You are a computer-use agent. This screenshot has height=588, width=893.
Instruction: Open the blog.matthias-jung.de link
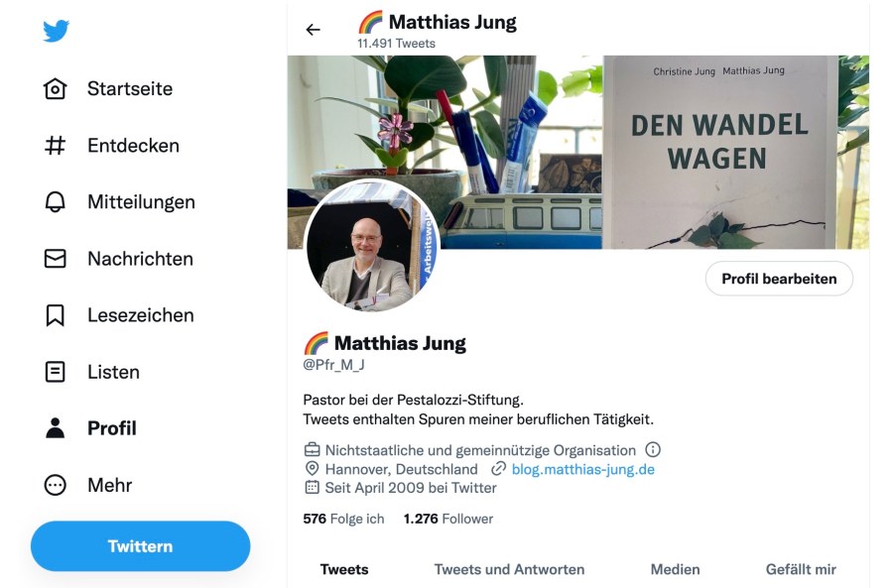tap(582, 469)
